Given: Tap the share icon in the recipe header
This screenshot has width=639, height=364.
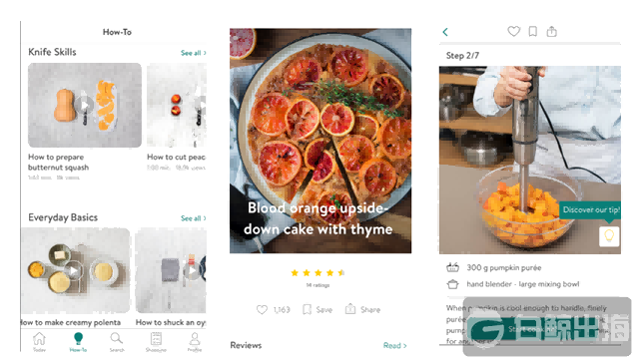Looking at the screenshot, I should (552, 31).
